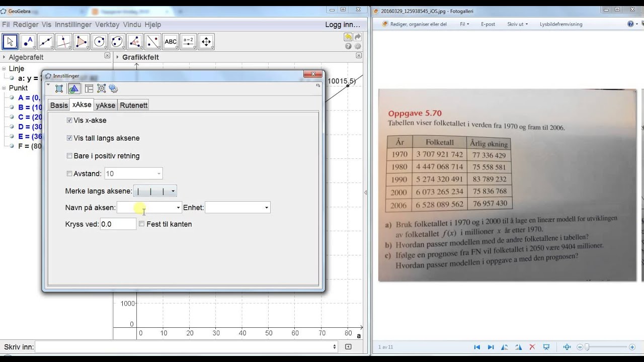Click the GeoGebra redo arrow
644x362 pixels.
(x=358, y=37)
